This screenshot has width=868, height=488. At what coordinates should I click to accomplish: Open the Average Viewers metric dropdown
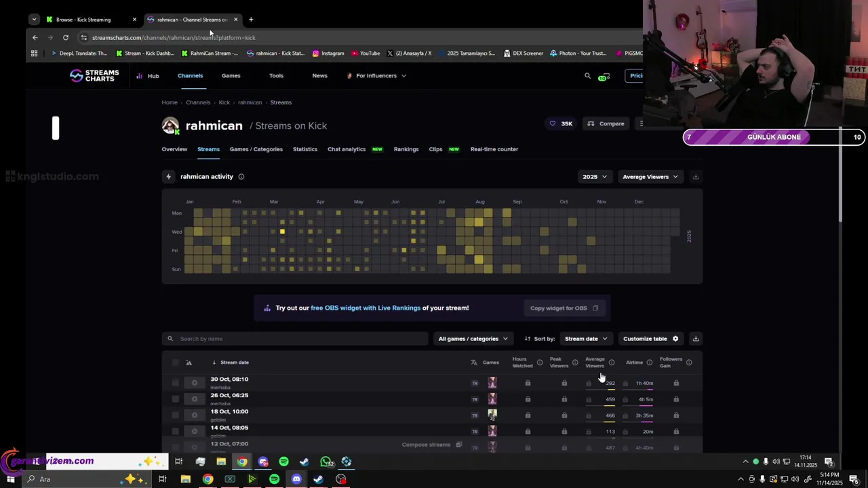(x=650, y=177)
